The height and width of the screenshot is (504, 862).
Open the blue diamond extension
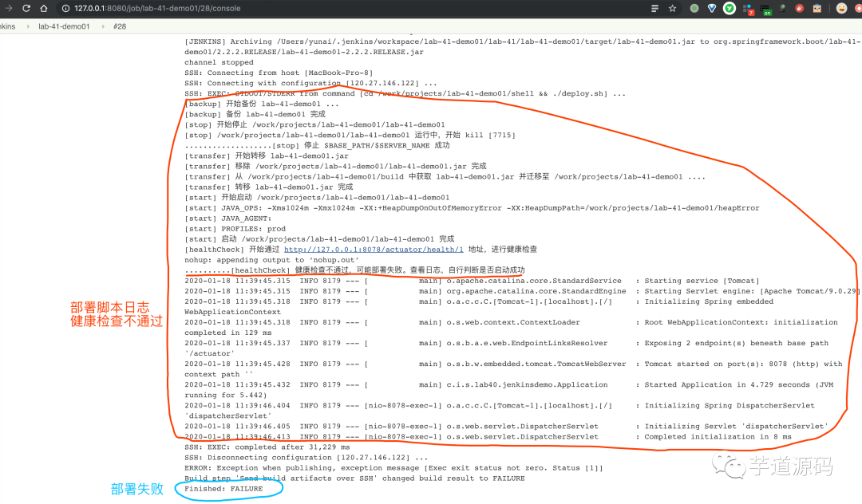click(711, 8)
